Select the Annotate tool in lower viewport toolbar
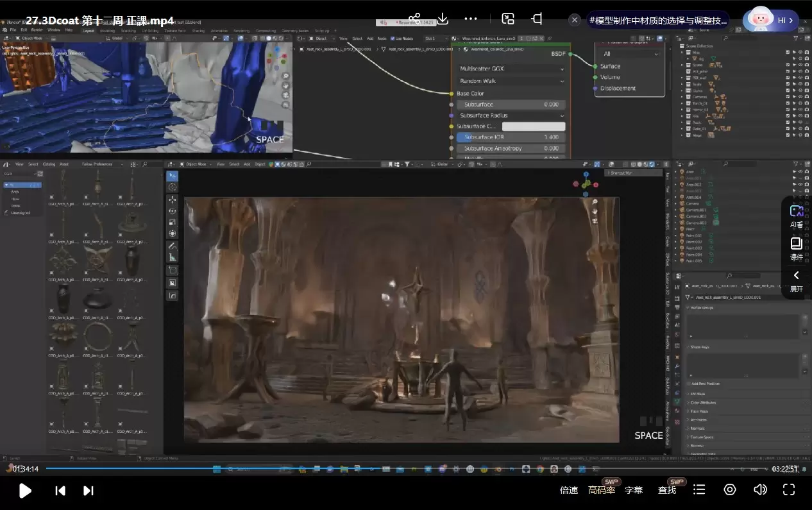This screenshot has width=812, height=510. [173, 246]
